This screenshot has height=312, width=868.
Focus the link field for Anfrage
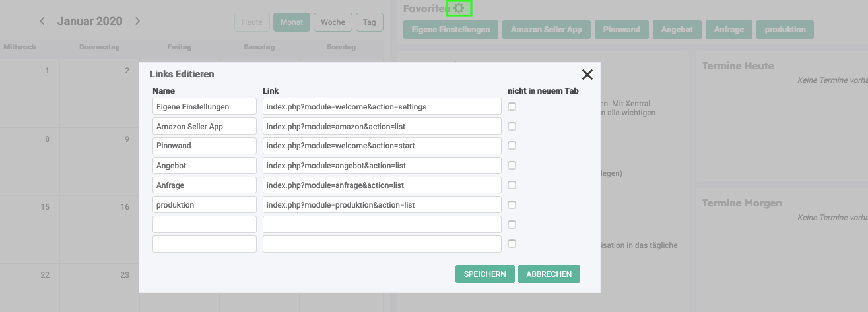click(382, 185)
